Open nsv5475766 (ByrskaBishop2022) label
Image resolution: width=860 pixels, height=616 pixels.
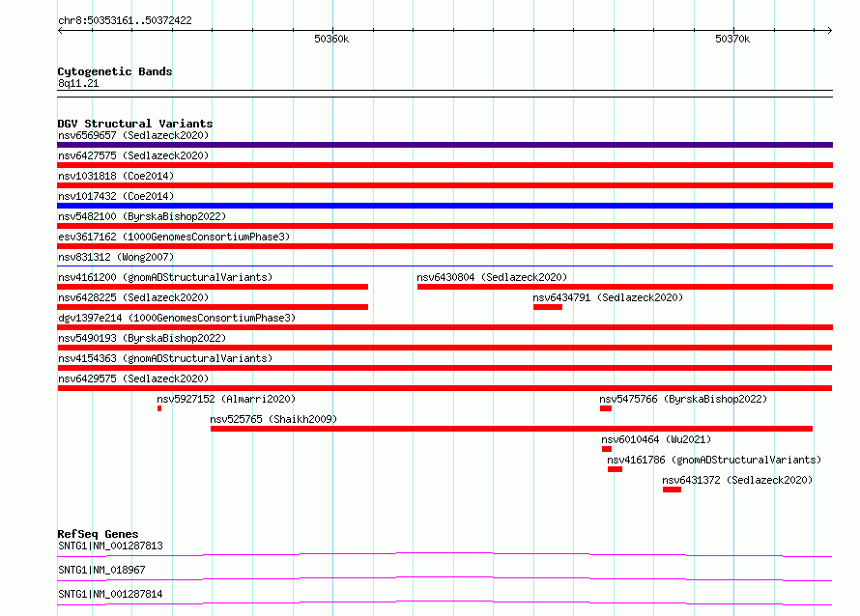click(x=683, y=399)
